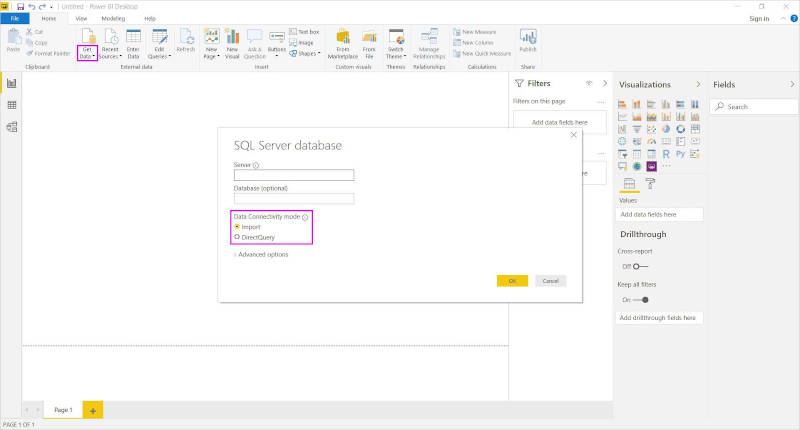Select the Copy command

(x=37, y=43)
